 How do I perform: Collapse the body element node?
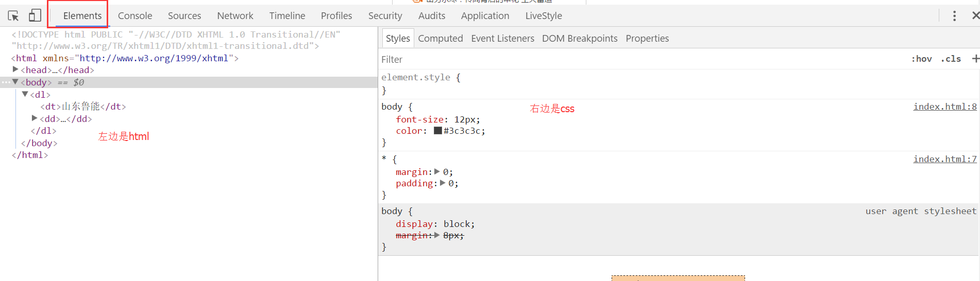15,82
